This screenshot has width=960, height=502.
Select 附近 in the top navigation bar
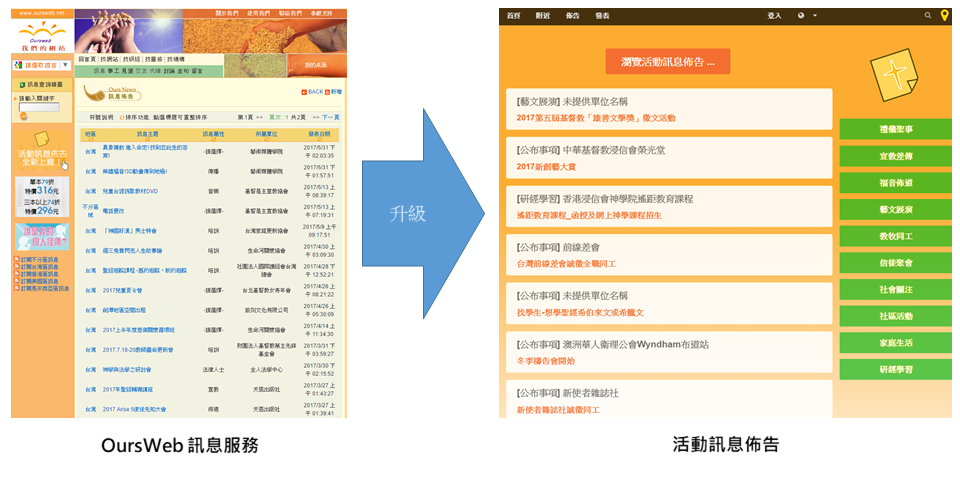543,16
